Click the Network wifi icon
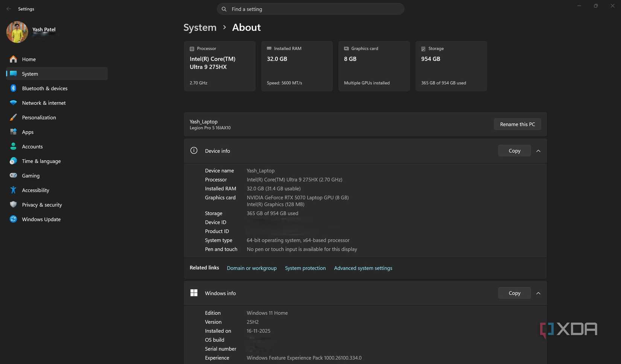621x364 pixels. [x=13, y=103]
